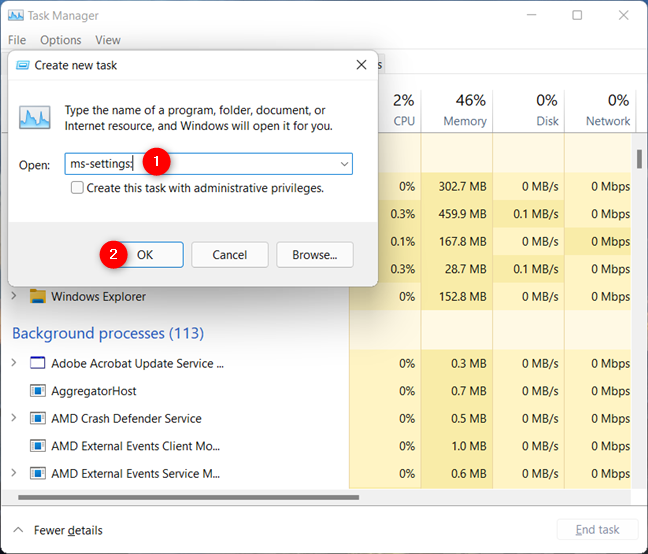Image resolution: width=648 pixels, height=554 pixels.
Task: Click the Task Manager title bar icon
Action: pyautogui.click(x=16, y=15)
